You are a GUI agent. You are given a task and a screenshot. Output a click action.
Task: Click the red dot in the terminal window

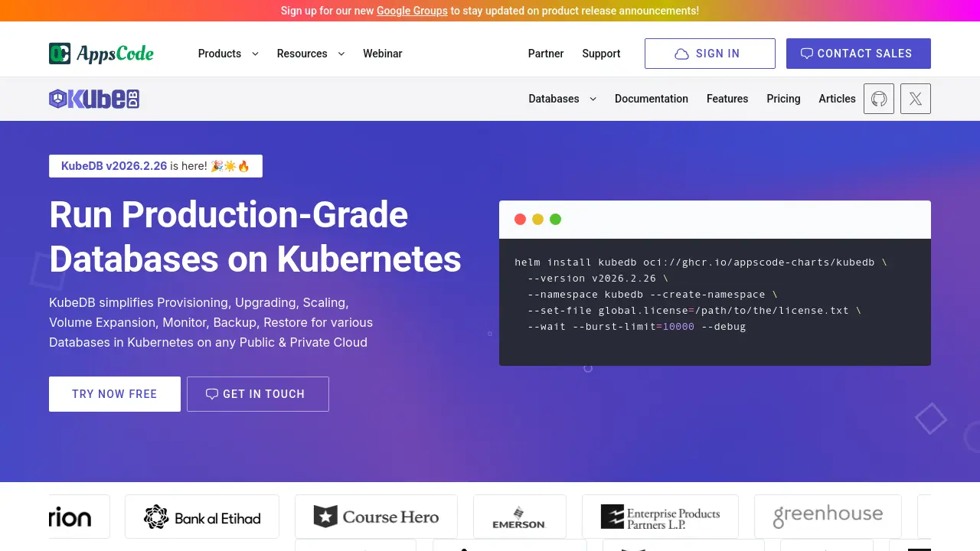[x=520, y=219]
